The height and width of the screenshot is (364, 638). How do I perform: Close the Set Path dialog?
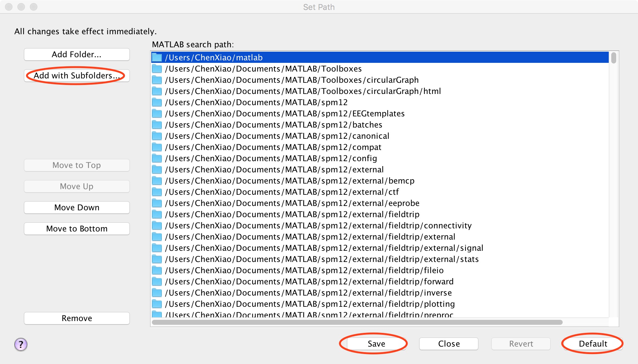pos(449,344)
